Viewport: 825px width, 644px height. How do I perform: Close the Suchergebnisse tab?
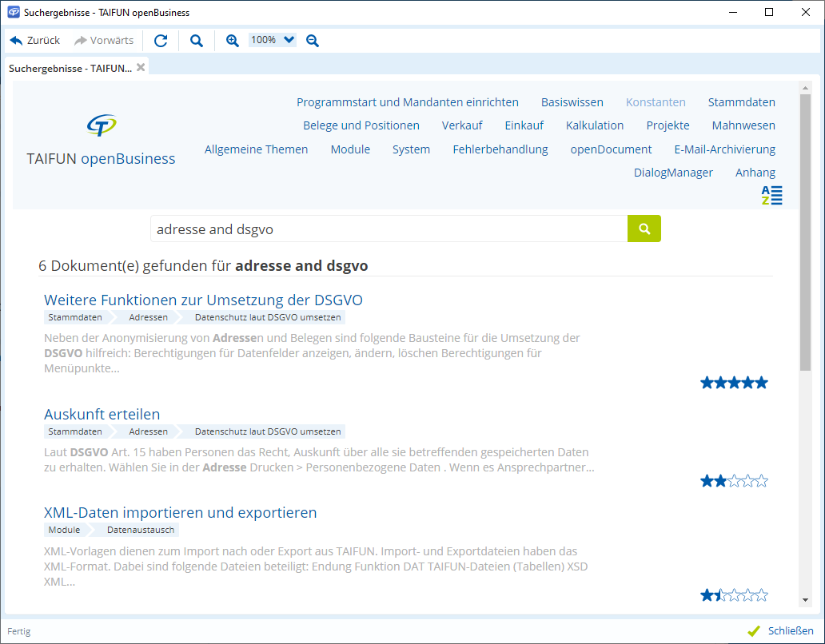141,67
